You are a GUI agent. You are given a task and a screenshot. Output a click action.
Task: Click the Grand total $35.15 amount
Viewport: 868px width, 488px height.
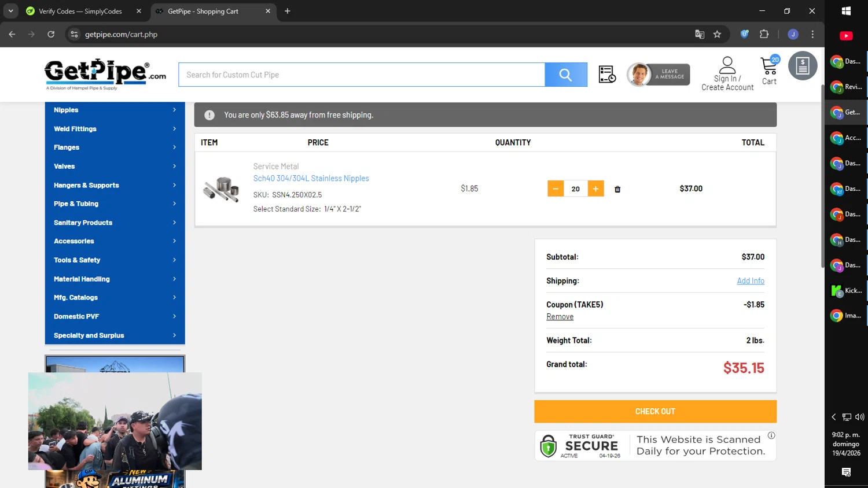click(x=744, y=368)
